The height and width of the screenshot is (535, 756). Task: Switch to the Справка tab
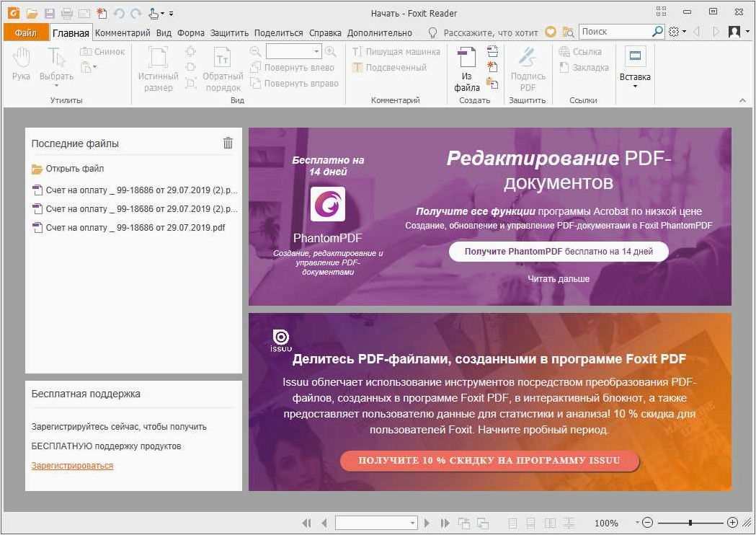[325, 32]
